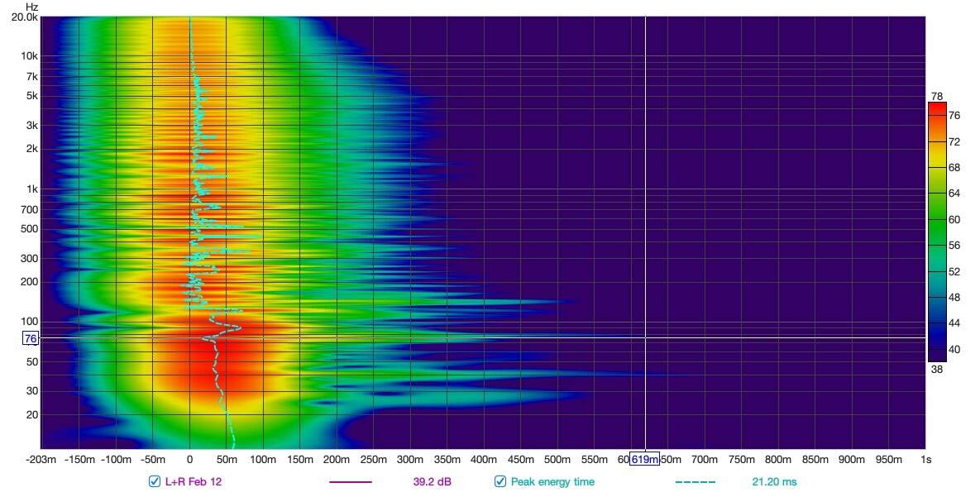Toggle the Peak energy time checkbox
The width and height of the screenshot is (980, 497).
pyautogui.click(x=500, y=481)
